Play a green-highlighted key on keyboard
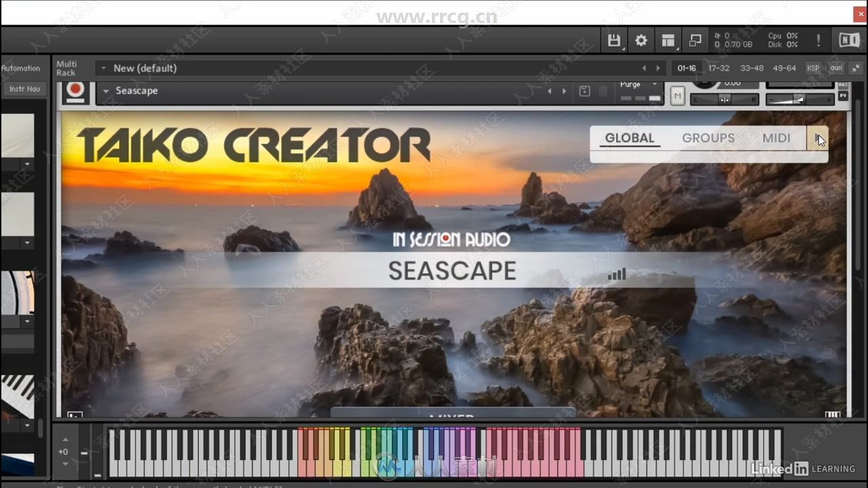This screenshot has height=488, width=868. click(x=365, y=468)
